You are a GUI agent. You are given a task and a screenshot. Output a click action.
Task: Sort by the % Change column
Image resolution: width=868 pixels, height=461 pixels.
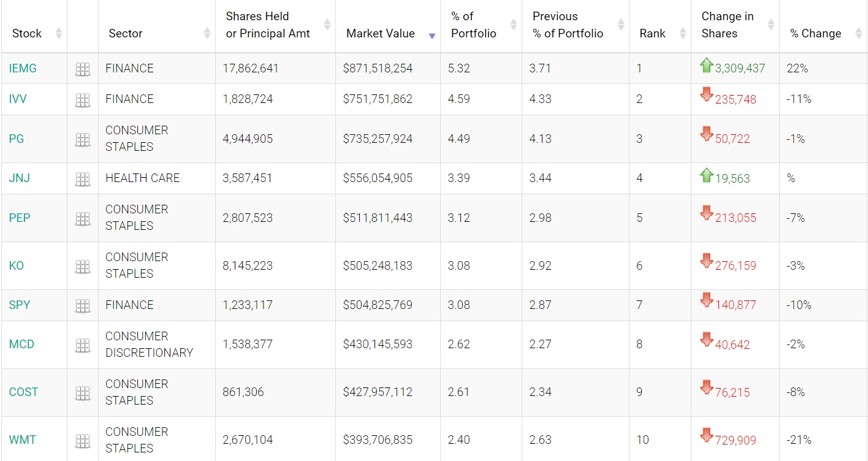tap(815, 34)
